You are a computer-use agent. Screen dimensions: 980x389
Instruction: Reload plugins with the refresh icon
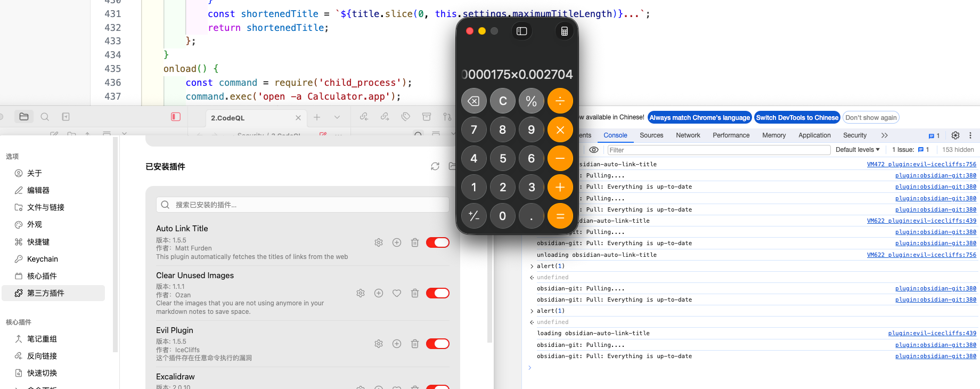[435, 166]
